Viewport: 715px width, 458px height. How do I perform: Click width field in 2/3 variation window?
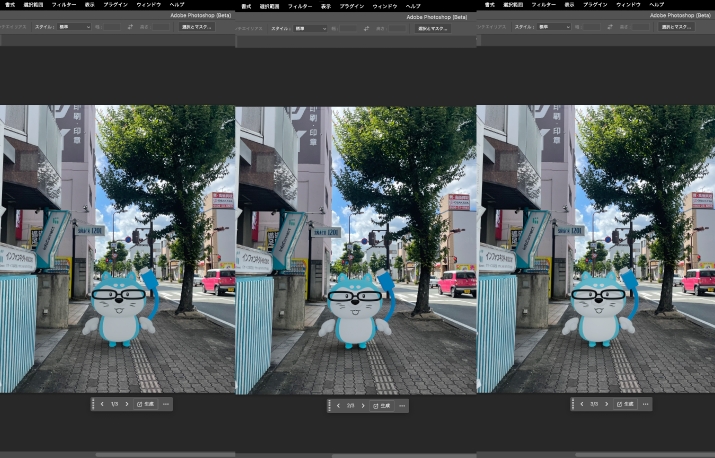[348, 29]
